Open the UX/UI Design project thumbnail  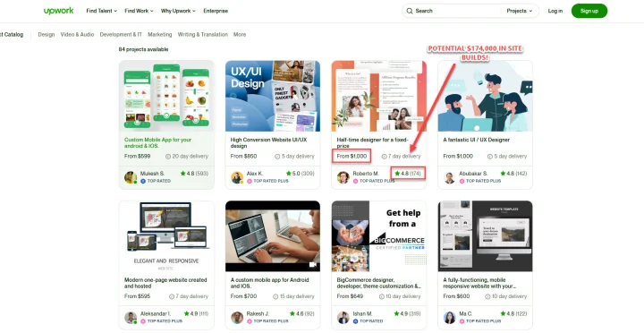click(x=273, y=96)
